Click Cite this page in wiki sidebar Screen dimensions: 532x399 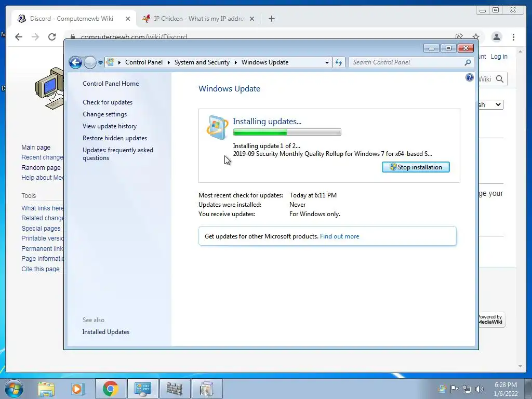pos(41,269)
